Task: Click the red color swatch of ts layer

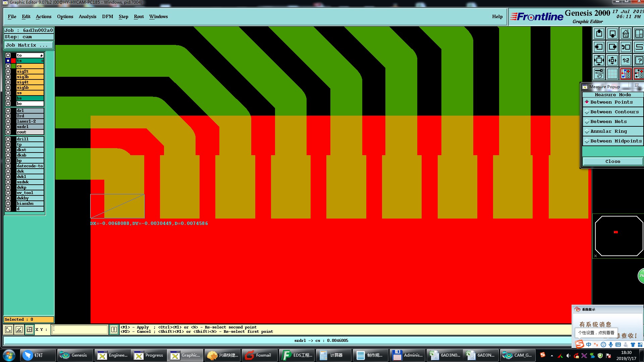Action: point(13,61)
